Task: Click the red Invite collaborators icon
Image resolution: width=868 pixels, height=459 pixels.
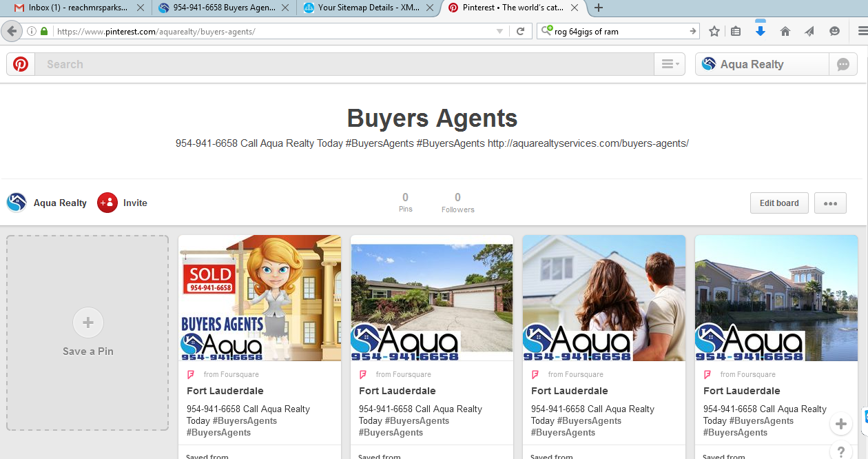Action: [x=107, y=203]
